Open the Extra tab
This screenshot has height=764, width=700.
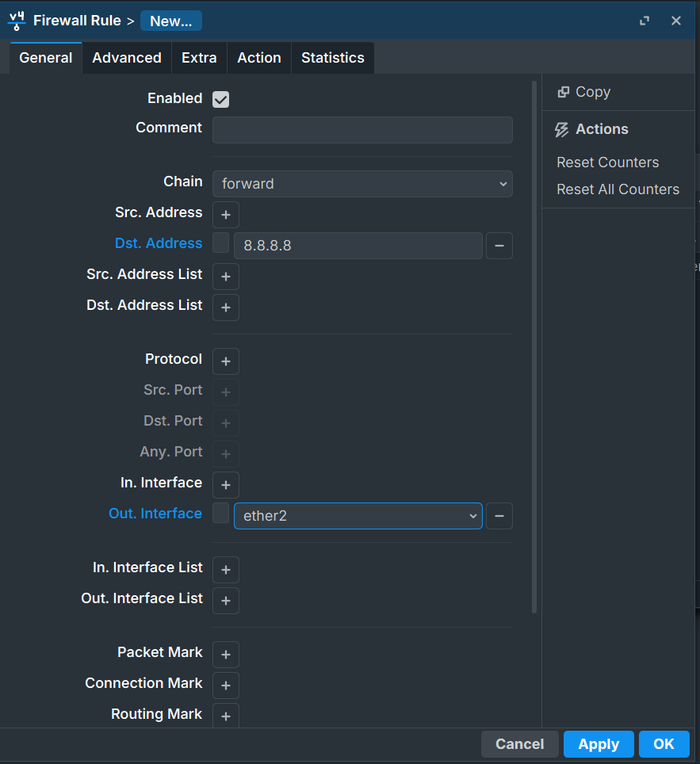click(199, 58)
